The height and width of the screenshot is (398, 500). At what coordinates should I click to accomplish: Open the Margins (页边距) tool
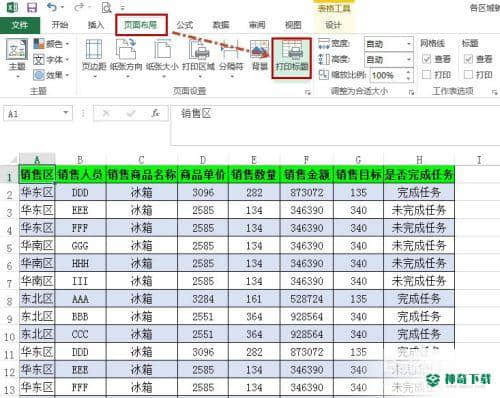(x=94, y=57)
